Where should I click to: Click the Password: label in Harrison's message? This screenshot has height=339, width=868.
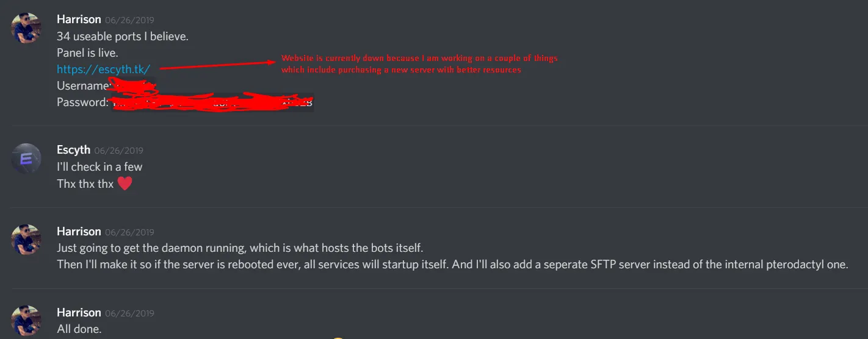coord(82,102)
